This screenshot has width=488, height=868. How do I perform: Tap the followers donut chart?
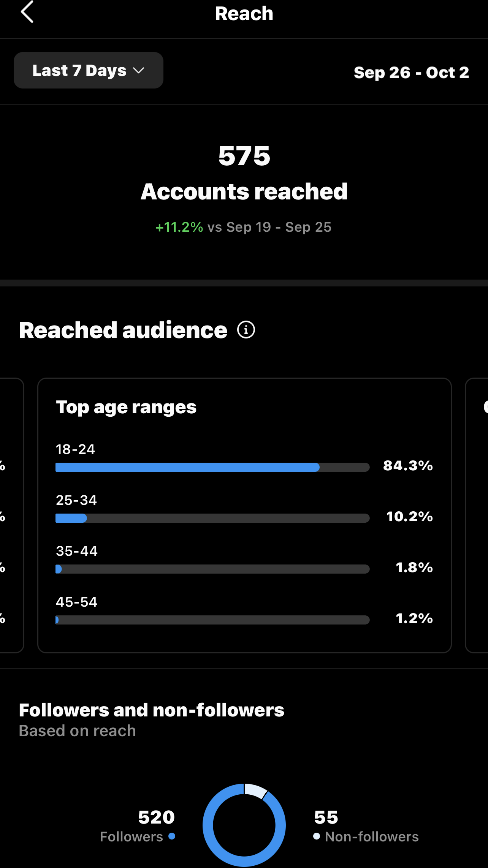(244, 825)
